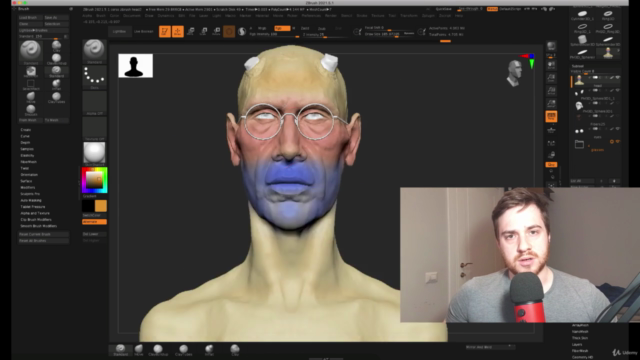Expand the Create section in Brush palette
The height and width of the screenshot is (360, 640).
[26, 130]
